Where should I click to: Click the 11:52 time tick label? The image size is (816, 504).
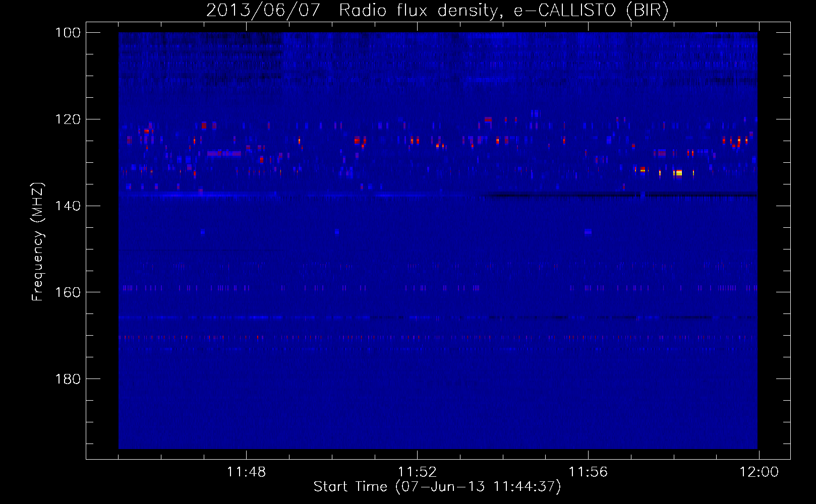(x=417, y=472)
